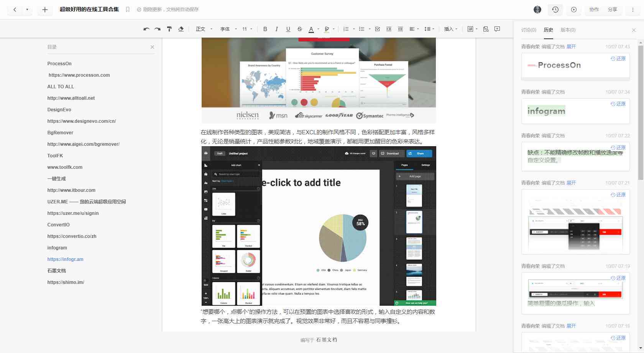
Task: Apply the highlight color marker
Action: [327, 29]
